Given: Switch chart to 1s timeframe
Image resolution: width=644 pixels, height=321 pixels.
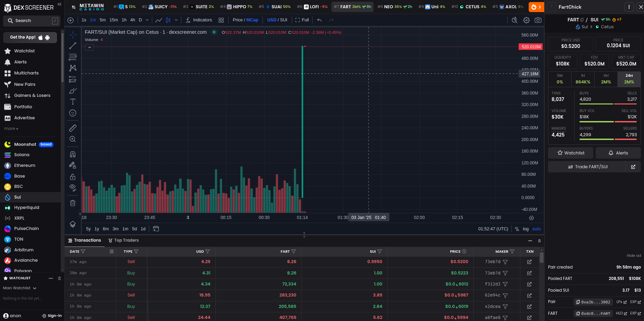Looking at the screenshot, I should (84, 20).
